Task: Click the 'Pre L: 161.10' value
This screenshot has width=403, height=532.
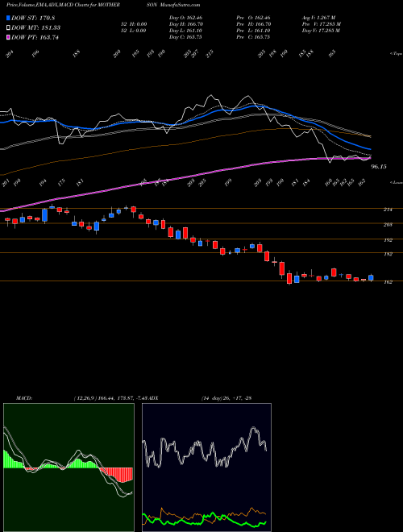Action: pos(253,31)
